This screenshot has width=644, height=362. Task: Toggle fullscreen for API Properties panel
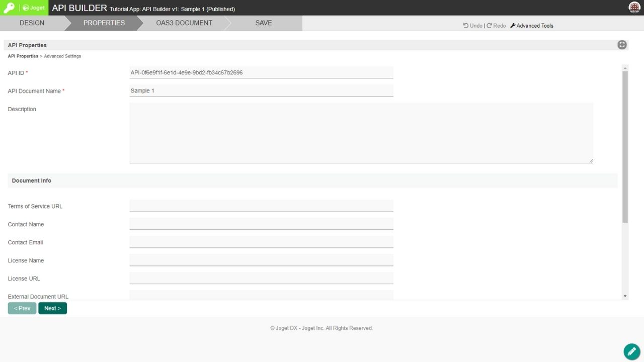click(622, 45)
